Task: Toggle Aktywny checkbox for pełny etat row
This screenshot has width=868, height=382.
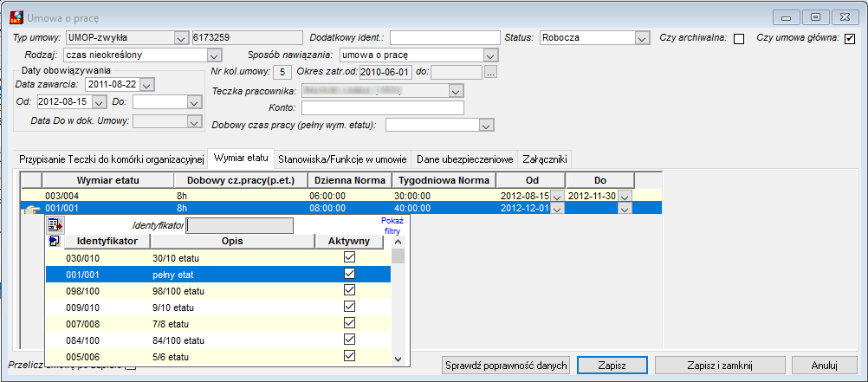Action: (349, 274)
